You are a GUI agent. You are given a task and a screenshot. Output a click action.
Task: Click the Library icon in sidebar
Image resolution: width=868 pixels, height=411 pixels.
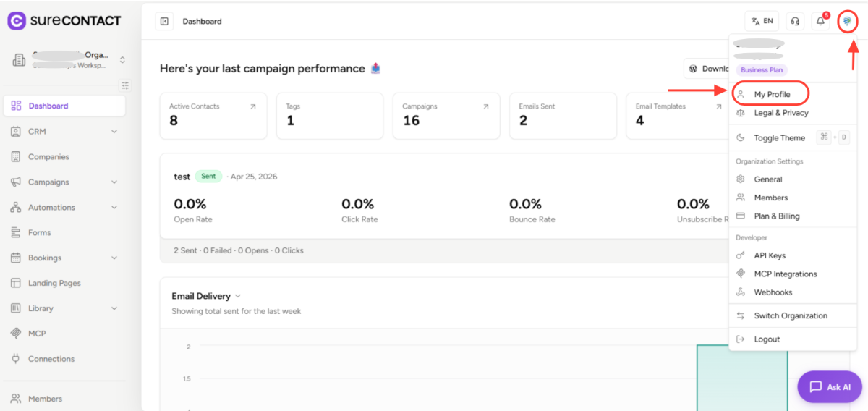coord(16,308)
